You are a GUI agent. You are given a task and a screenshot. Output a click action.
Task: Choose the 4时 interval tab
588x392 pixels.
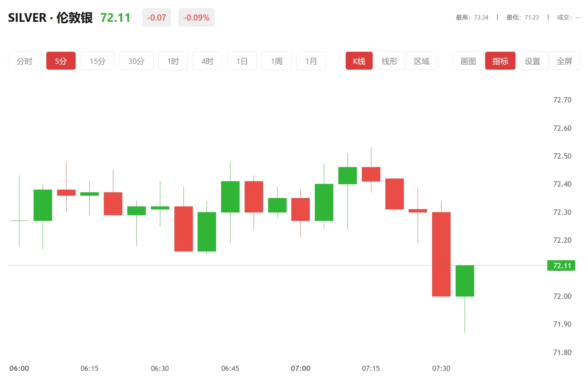click(208, 61)
